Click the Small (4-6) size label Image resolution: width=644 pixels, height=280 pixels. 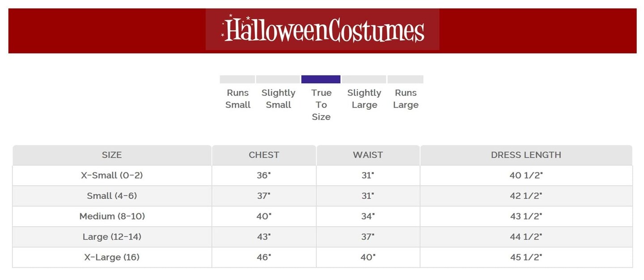pyautogui.click(x=112, y=196)
